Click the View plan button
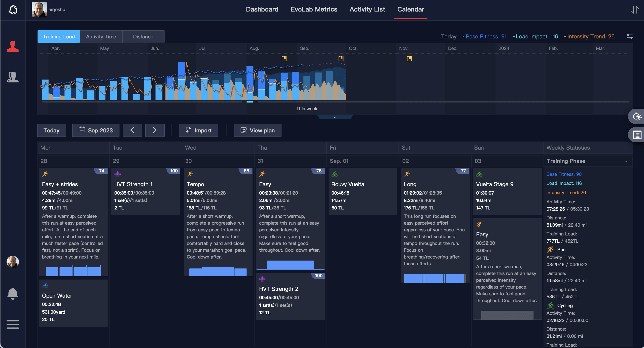The height and width of the screenshot is (348, 644). click(258, 130)
